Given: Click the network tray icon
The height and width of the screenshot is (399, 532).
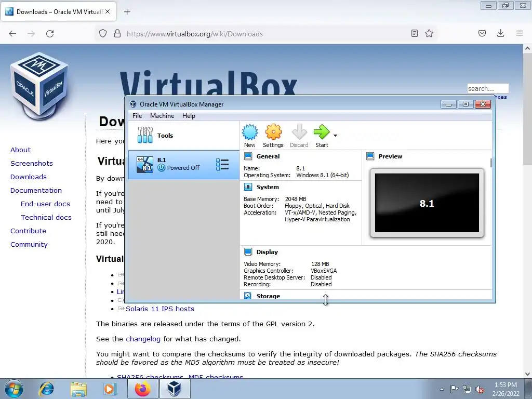Looking at the screenshot, I should (x=467, y=389).
